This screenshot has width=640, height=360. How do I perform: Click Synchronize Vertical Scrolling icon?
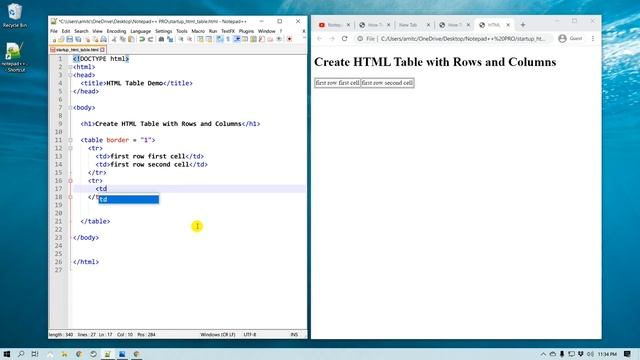pos(200,39)
